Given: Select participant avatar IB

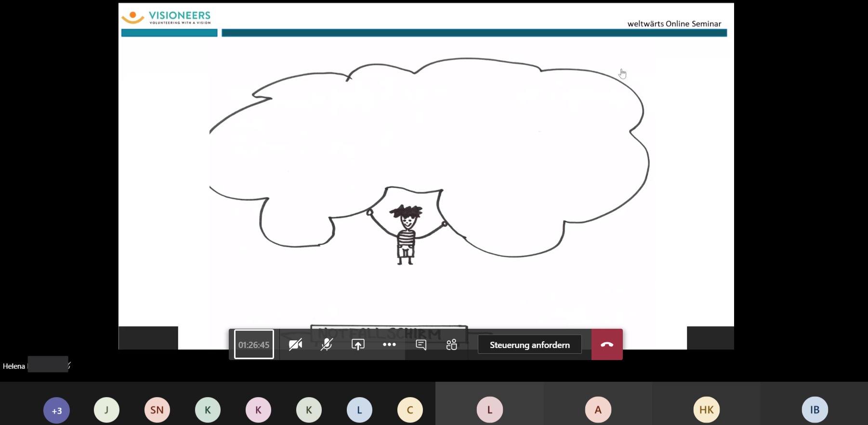Looking at the screenshot, I should pyautogui.click(x=815, y=410).
